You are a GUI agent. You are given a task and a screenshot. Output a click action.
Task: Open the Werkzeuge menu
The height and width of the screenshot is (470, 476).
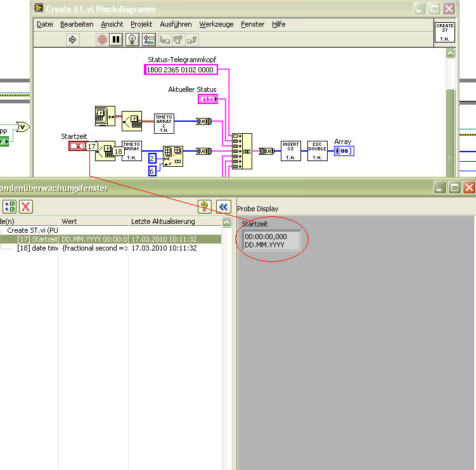pos(216,24)
